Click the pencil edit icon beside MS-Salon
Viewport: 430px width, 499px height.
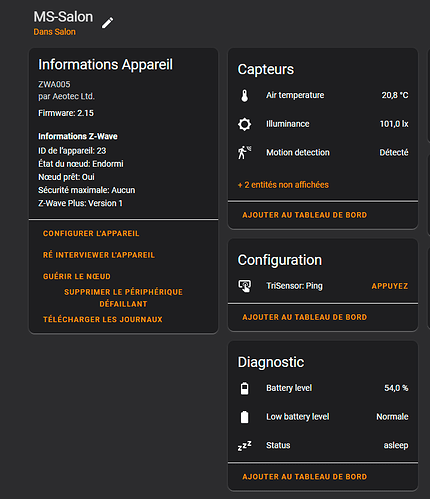[107, 23]
